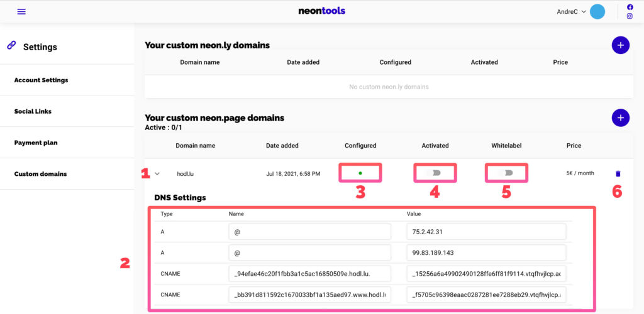Click the DNS Settings heading
This screenshot has width=644, height=314.
(180, 198)
